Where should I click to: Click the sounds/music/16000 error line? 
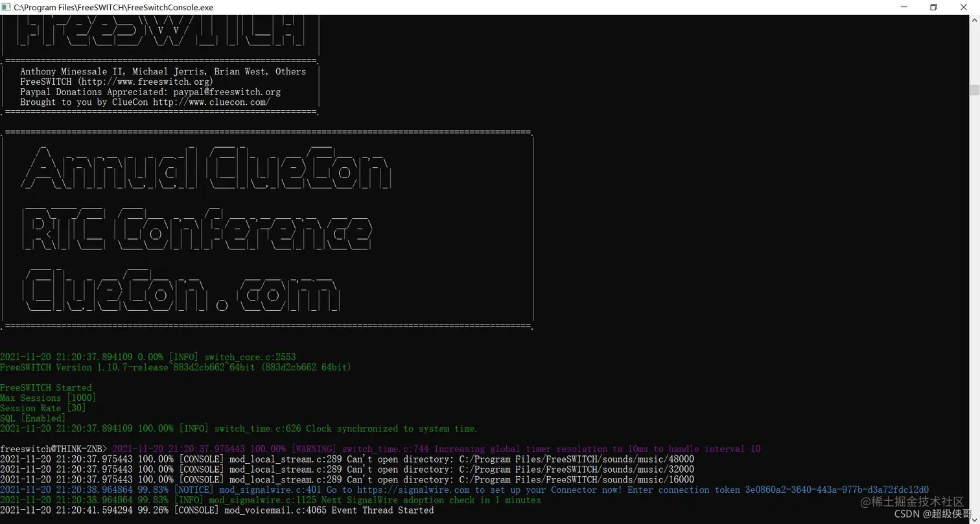(x=347, y=480)
